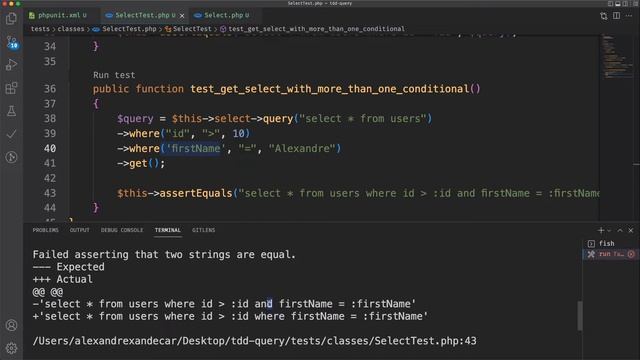Split the editor to the right

(x=616, y=16)
